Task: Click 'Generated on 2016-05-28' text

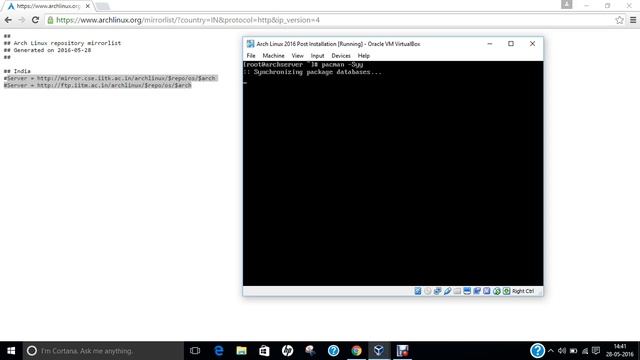Action: point(52,50)
